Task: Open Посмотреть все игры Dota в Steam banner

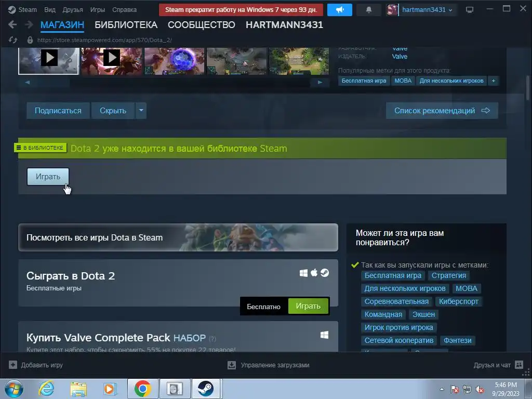Action: tap(178, 237)
